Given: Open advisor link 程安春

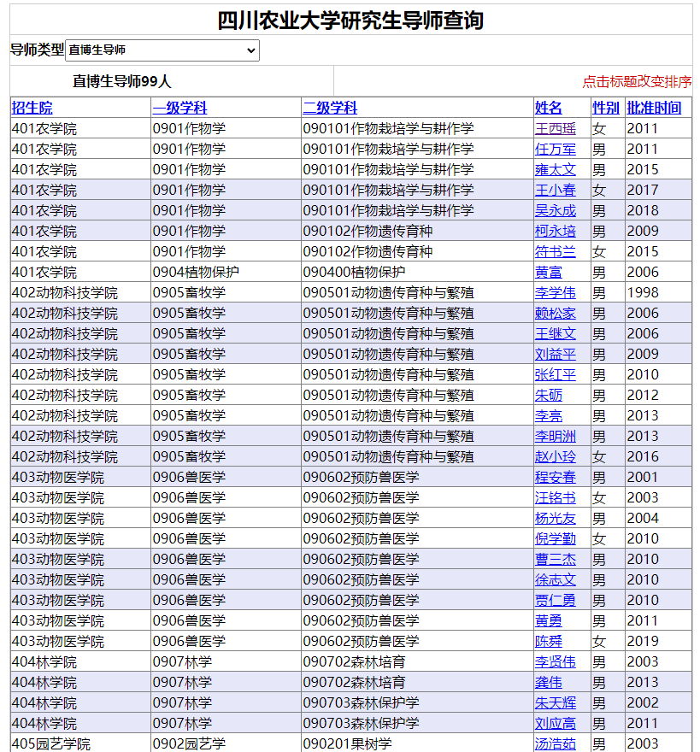Looking at the screenshot, I should 555,477.
